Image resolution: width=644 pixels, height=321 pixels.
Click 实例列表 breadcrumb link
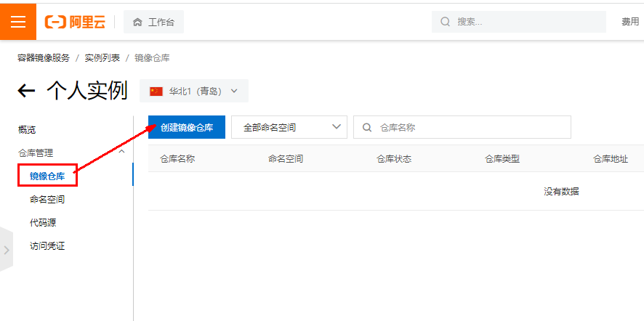tap(102, 57)
